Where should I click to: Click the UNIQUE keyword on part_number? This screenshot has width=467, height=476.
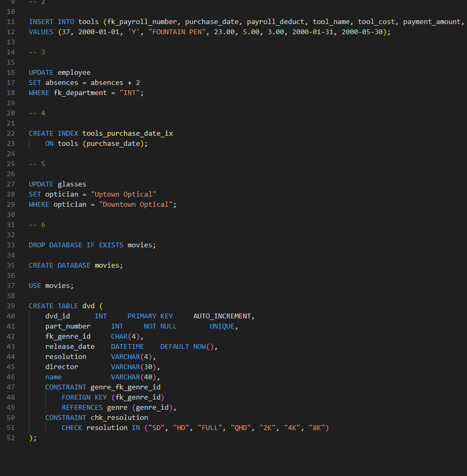click(x=222, y=326)
